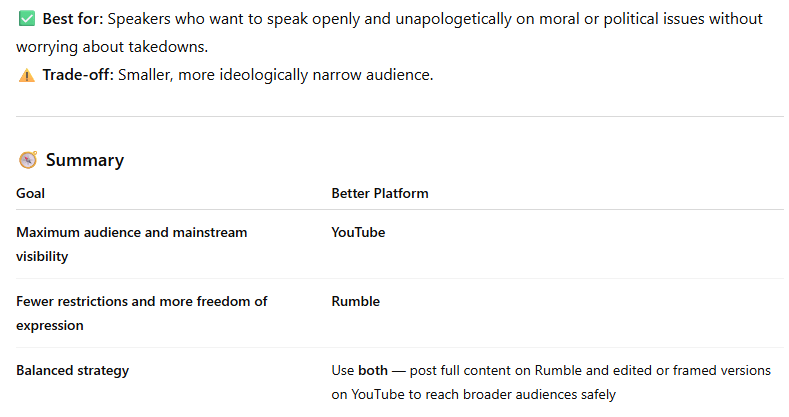
Task: Click the "Maximum audience and mainstream visibility" cell
Action: click(x=131, y=244)
